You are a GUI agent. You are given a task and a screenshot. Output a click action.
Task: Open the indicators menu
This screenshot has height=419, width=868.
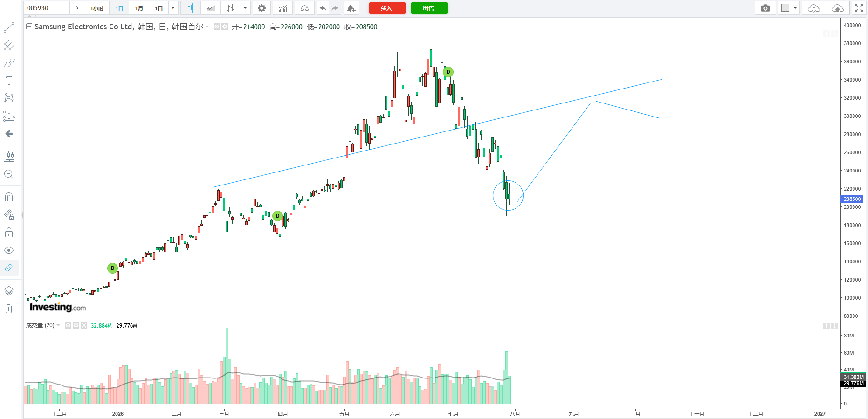pyautogui.click(x=283, y=8)
